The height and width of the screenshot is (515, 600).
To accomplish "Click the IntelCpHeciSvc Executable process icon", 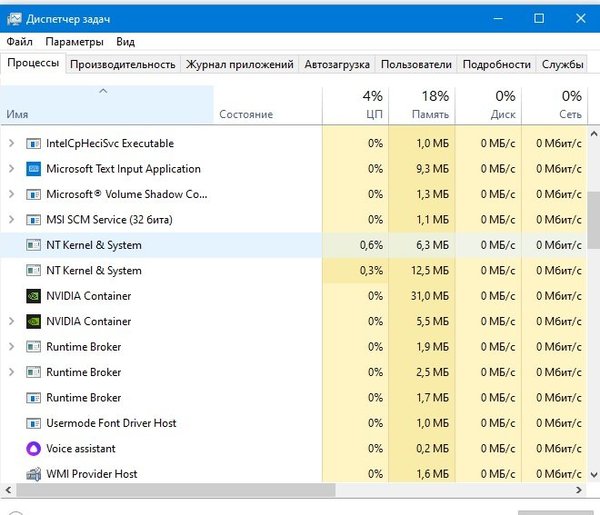I will 31,144.
